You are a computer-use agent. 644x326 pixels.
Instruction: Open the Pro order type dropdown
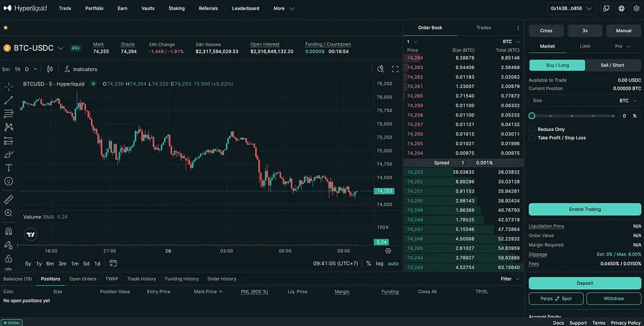(x=622, y=46)
